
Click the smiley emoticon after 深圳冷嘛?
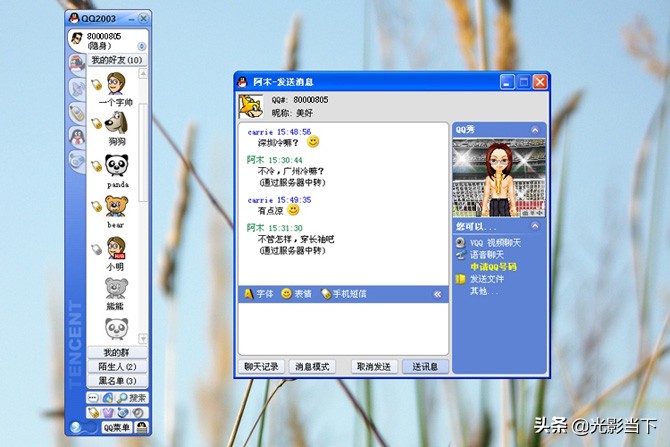(313, 141)
